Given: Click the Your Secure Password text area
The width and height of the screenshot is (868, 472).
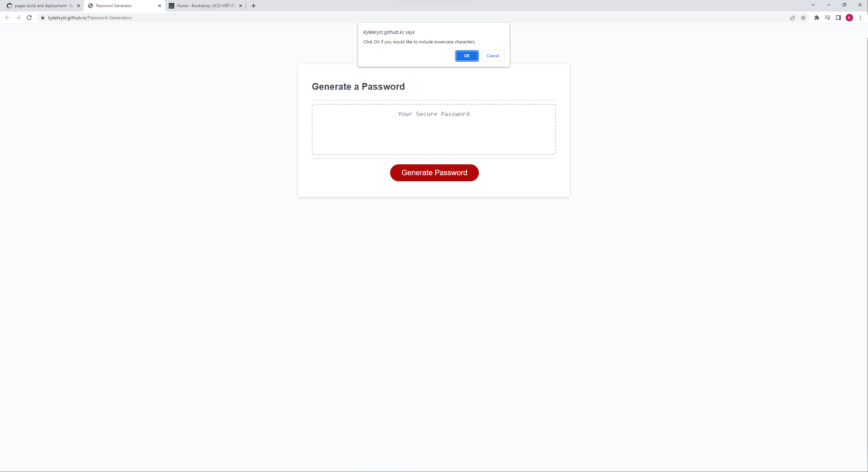Looking at the screenshot, I should coord(433,129).
